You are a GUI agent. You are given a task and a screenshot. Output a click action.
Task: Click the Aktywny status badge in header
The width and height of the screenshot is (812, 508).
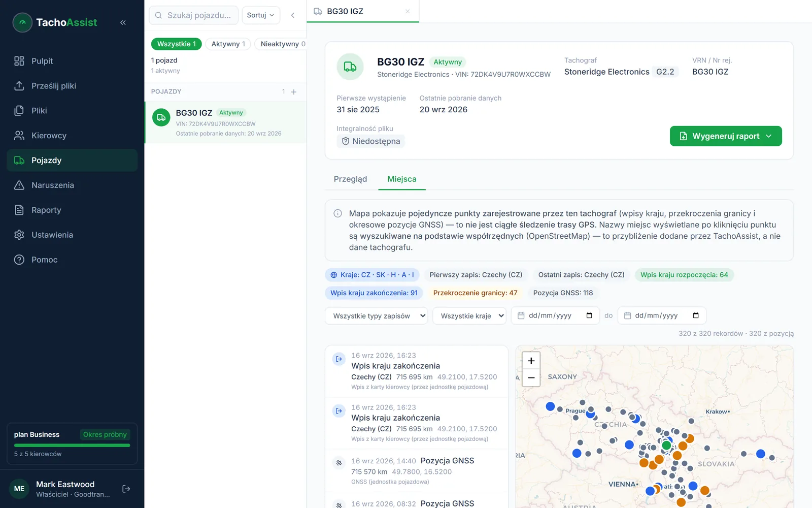[x=448, y=62]
